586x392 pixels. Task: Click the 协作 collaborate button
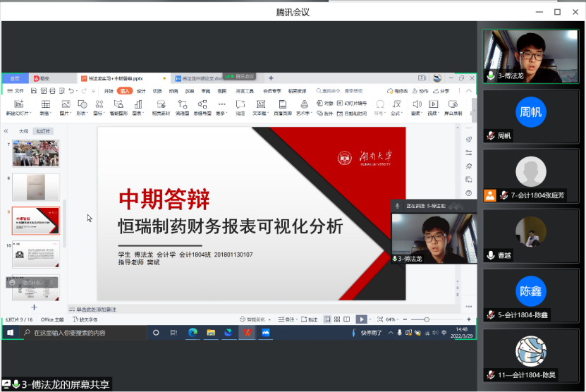[x=420, y=91]
